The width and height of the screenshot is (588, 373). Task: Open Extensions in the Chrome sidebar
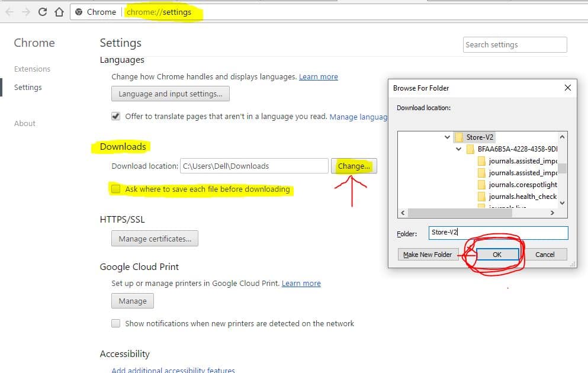tap(32, 69)
